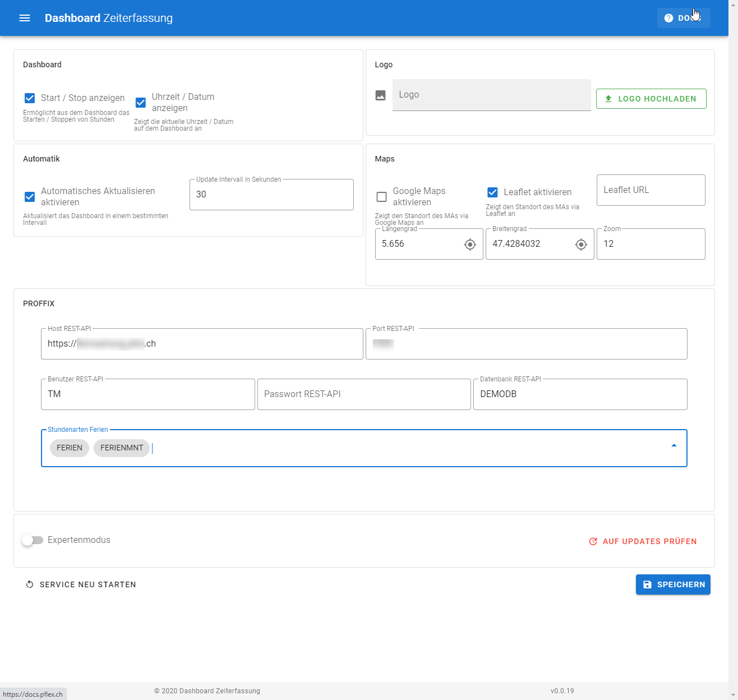Uncheck Start / Stop anzeigen checkbox
Viewport: 738px width, 700px height.
pos(30,98)
